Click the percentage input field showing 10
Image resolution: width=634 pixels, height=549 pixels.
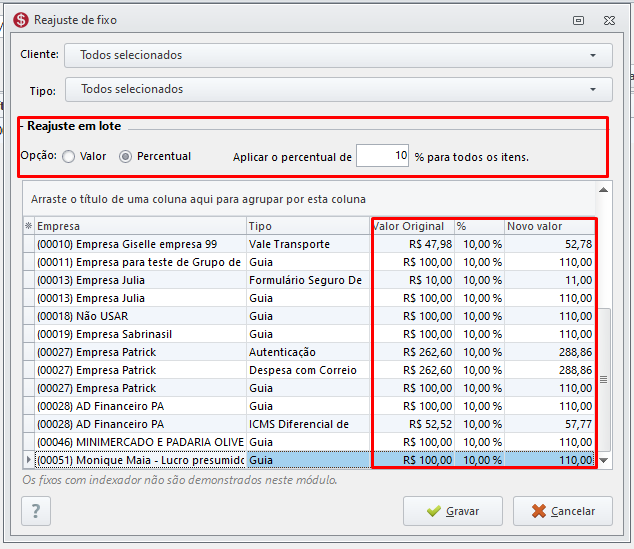[x=382, y=156]
